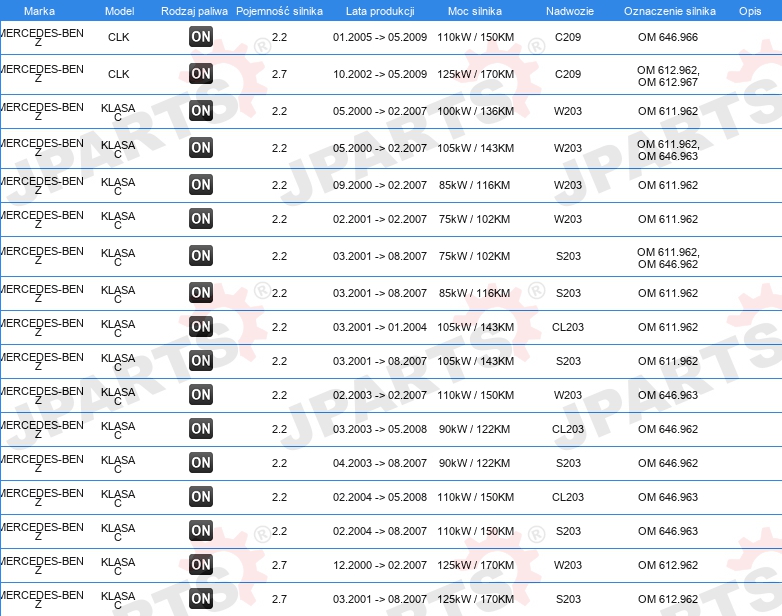The image size is (782, 616).
Task: Select the OM 612.962, OM 612.967 cell
Action: tap(668, 76)
